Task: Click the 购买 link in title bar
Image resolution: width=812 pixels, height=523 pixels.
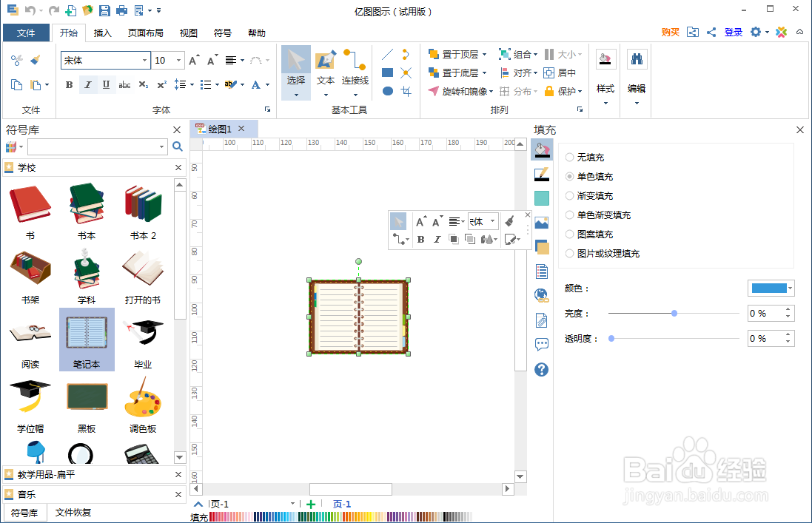Action: point(668,33)
